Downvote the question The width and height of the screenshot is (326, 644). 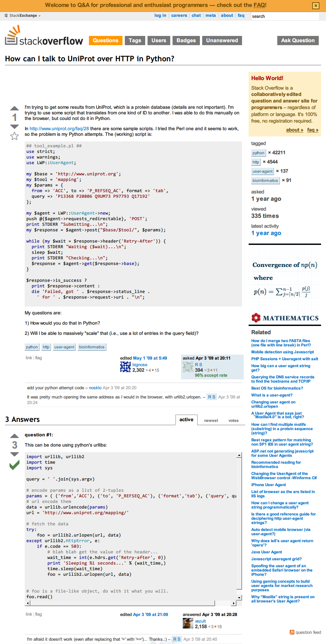pos(14,127)
